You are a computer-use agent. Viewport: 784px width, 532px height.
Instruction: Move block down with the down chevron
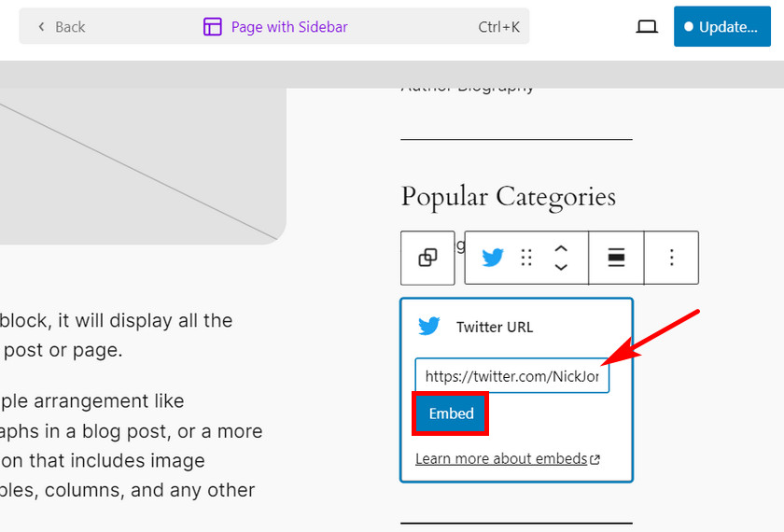561,267
